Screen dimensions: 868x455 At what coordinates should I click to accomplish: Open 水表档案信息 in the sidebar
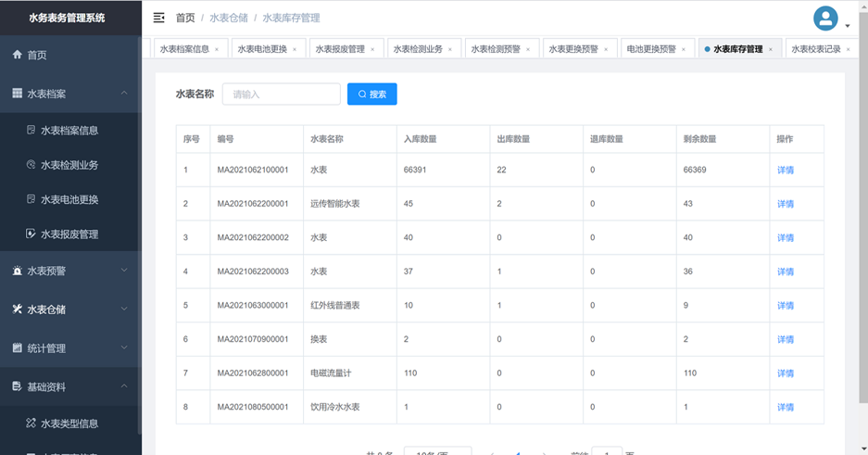coord(69,131)
